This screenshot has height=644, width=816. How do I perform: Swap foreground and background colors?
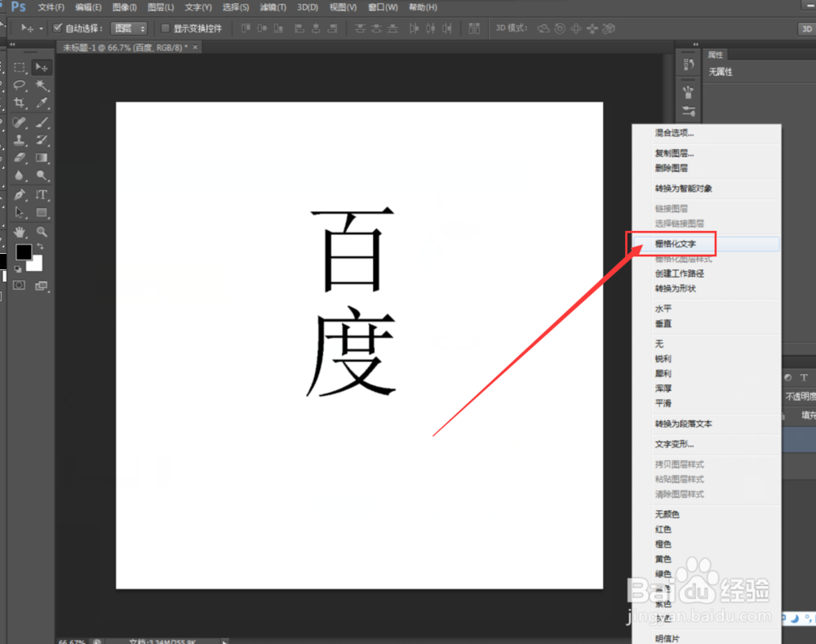pyautogui.click(x=39, y=246)
